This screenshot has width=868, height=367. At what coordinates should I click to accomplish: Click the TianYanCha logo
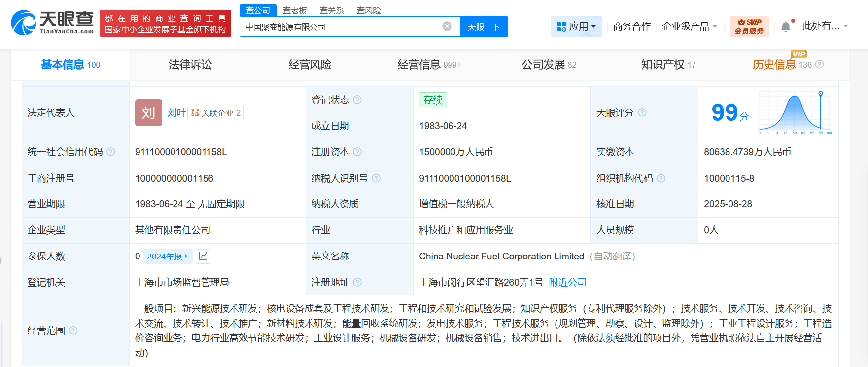tap(52, 23)
